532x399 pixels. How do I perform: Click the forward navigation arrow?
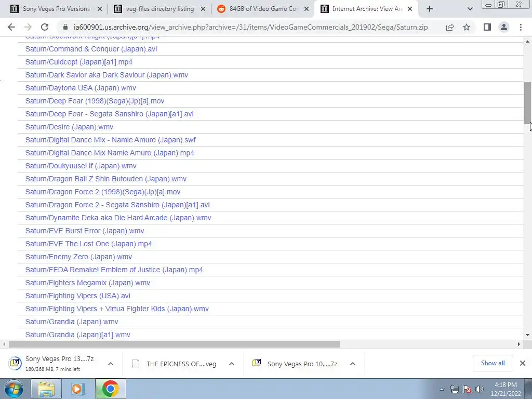[28, 27]
